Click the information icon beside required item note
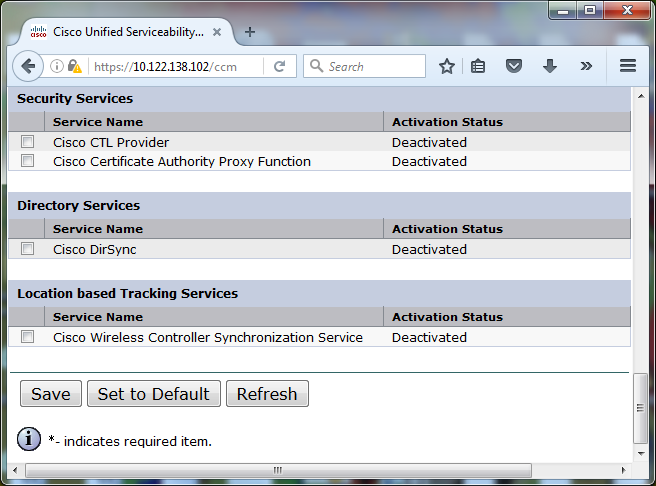The image size is (656, 486). click(29, 439)
